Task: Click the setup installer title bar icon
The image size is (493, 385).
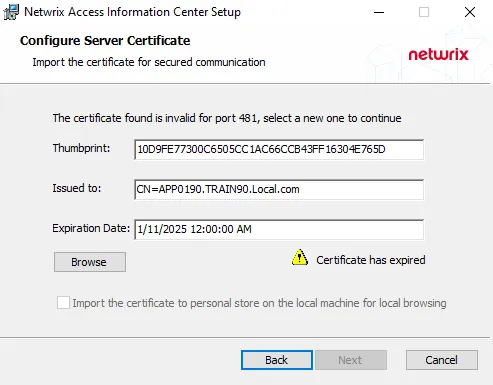Action: [x=11, y=12]
